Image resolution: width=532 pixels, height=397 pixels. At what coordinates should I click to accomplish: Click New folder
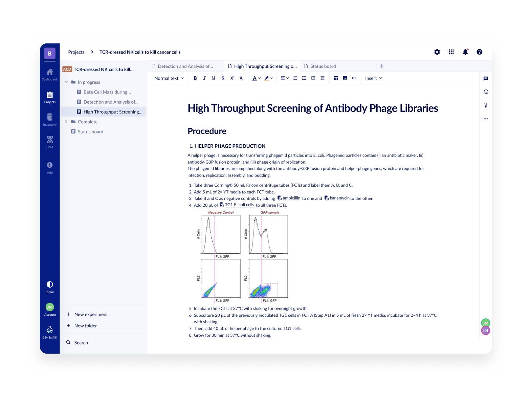click(82, 326)
